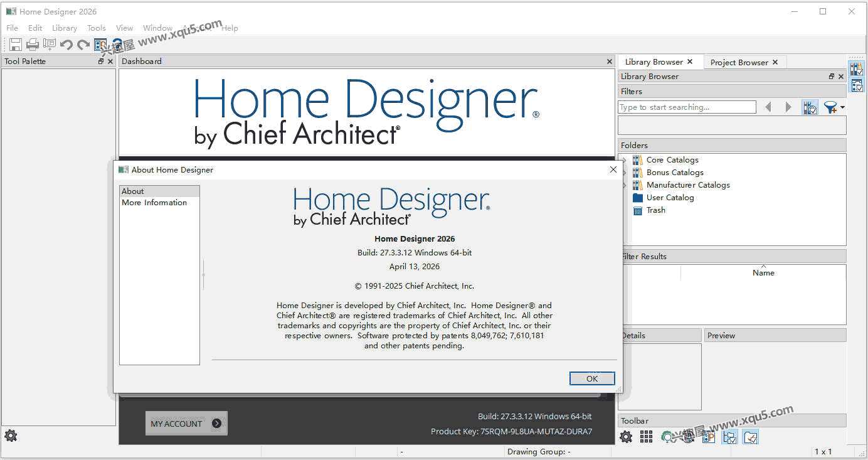Click the MY ACCOUNT button on the Dashboard
Screen dimensions: 868x460
[x=186, y=424]
